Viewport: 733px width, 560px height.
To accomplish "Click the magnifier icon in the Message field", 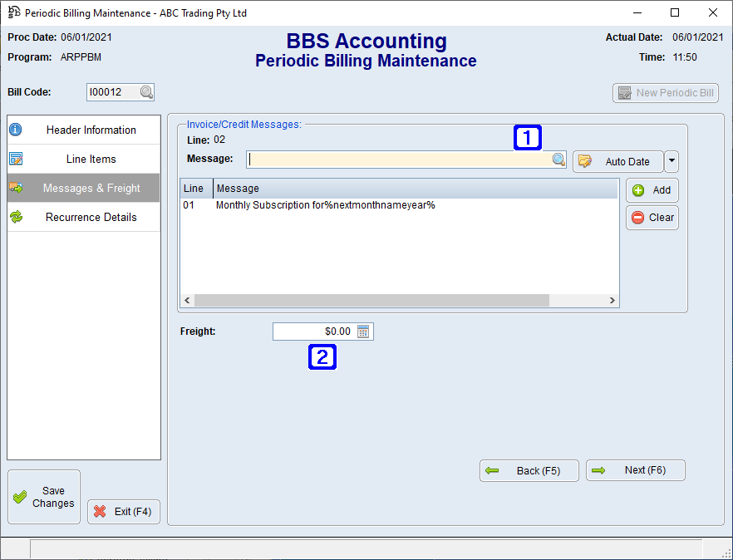I will click(x=558, y=159).
